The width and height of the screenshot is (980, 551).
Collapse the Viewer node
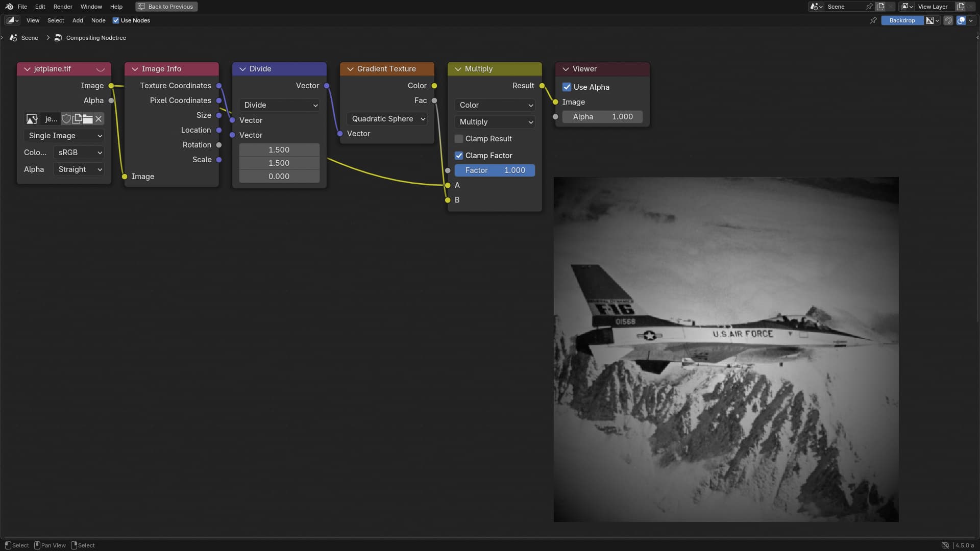(x=566, y=69)
